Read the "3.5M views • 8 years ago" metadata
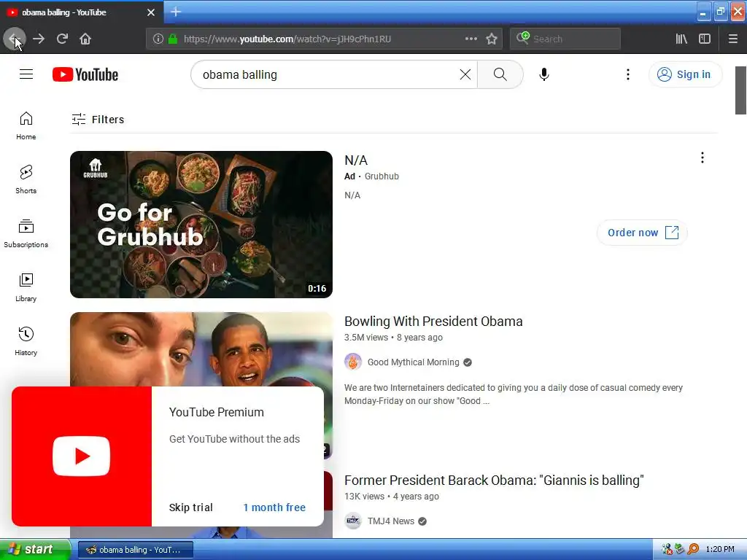Image resolution: width=747 pixels, height=560 pixels. pyautogui.click(x=393, y=338)
